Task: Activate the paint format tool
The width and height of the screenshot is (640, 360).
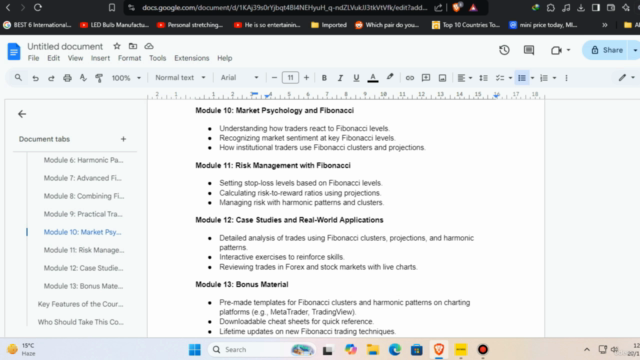Action: pyautogui.click(x=99, y=78)
